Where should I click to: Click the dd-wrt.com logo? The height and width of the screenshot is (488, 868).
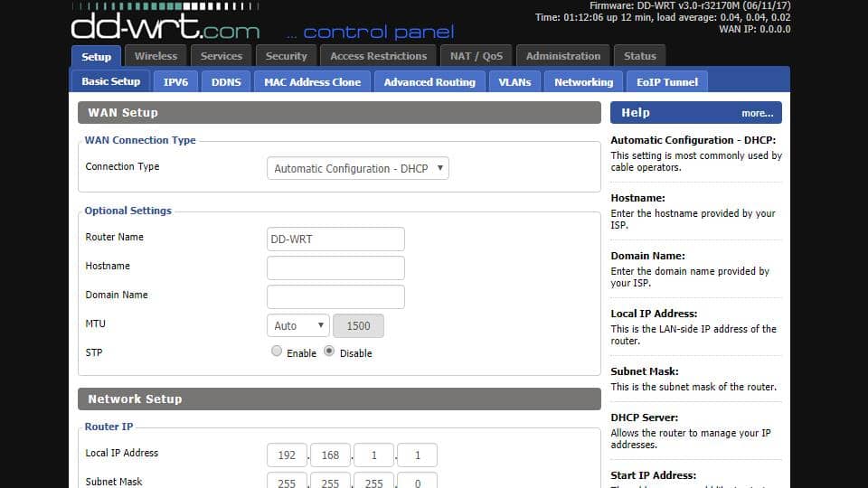click(x=165, y=22)
